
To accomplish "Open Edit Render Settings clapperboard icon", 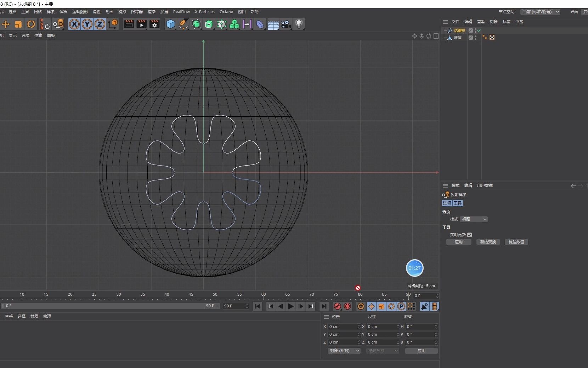I will coord(154,24).
